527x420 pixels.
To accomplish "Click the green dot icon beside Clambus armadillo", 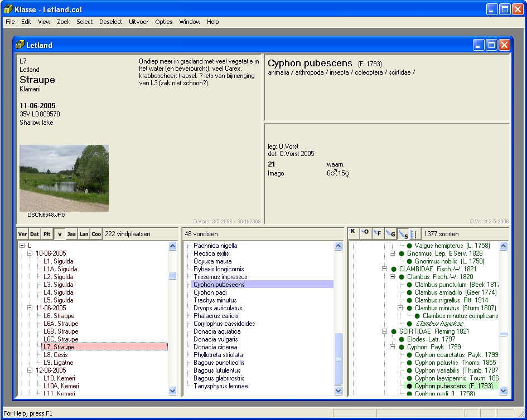I will click(x=409, y=292).
